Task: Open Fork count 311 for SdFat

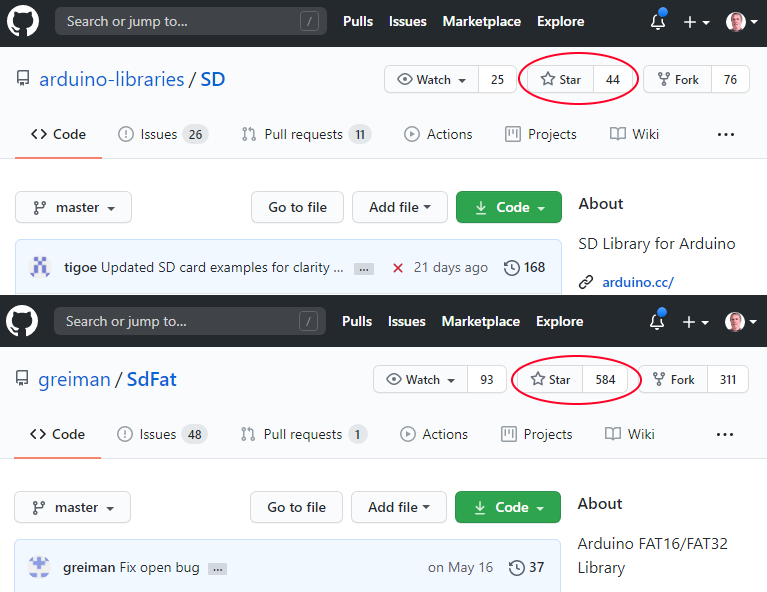Action: pos(727,380)
